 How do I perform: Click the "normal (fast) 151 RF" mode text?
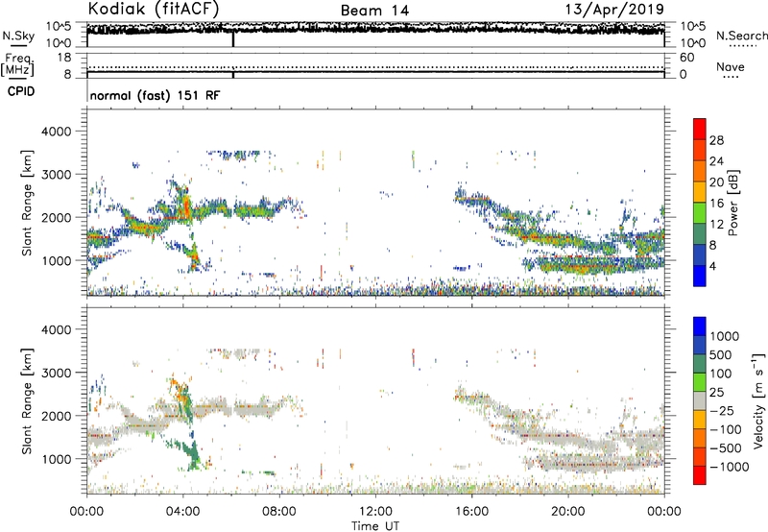pyautogui.click(x=155, y=95)
